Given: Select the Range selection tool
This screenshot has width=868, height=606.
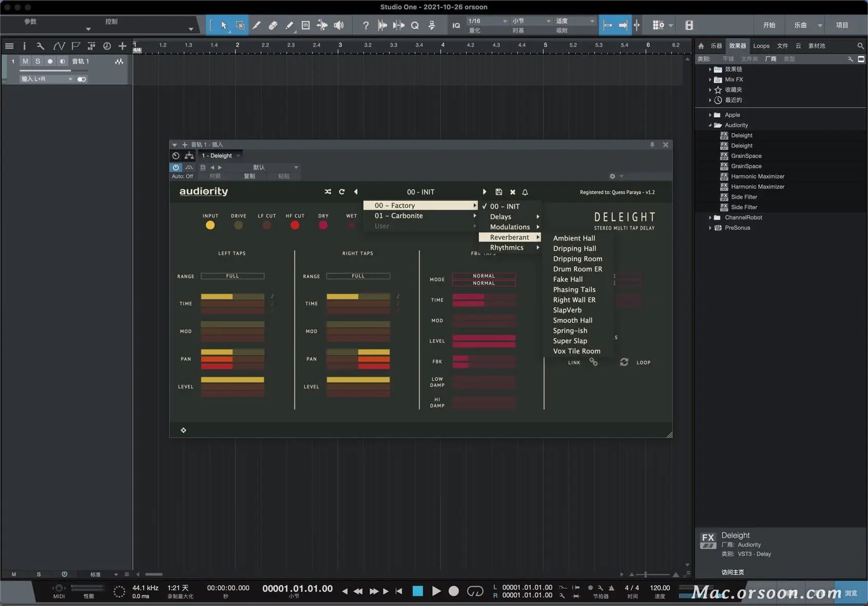Looking at the screenshot, I should (x=240, y=25).
